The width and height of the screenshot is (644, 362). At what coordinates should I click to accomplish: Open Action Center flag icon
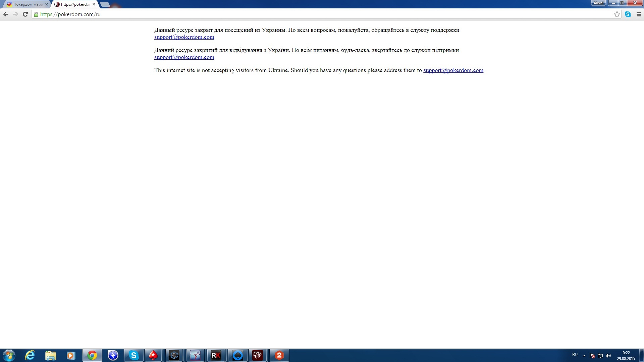click(592, 356)
